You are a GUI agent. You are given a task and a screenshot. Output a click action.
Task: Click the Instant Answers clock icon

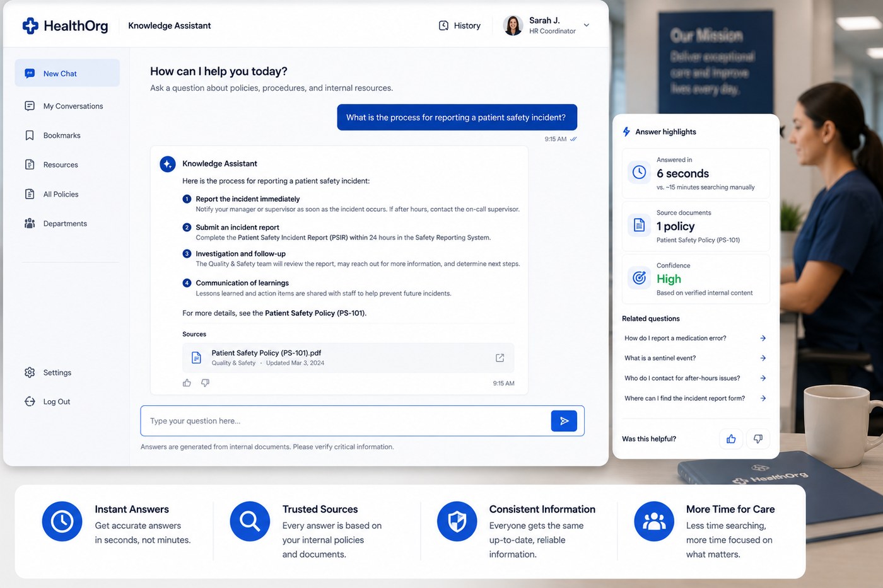point(62,521)
